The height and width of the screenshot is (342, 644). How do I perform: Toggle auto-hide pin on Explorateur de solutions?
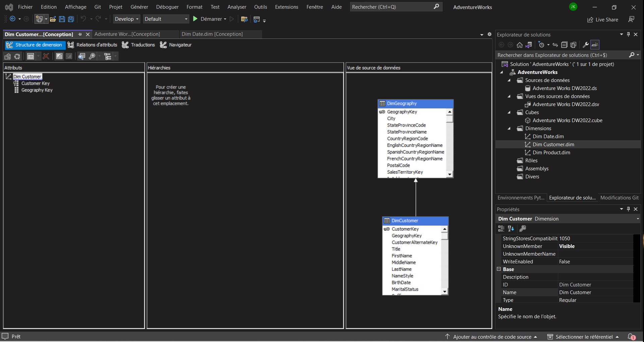pyautogui.click(x=629, y=34)
